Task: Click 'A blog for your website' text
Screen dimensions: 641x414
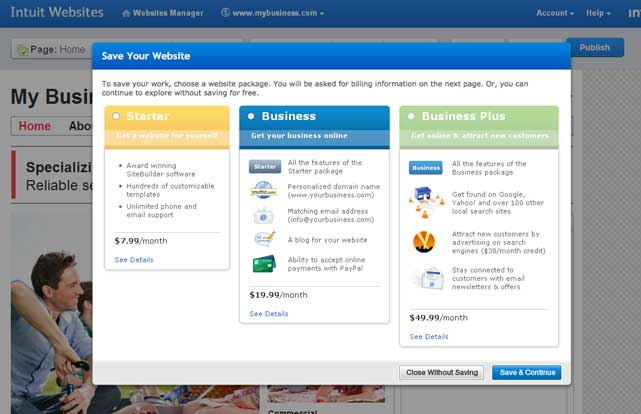Action: point(327,240)
